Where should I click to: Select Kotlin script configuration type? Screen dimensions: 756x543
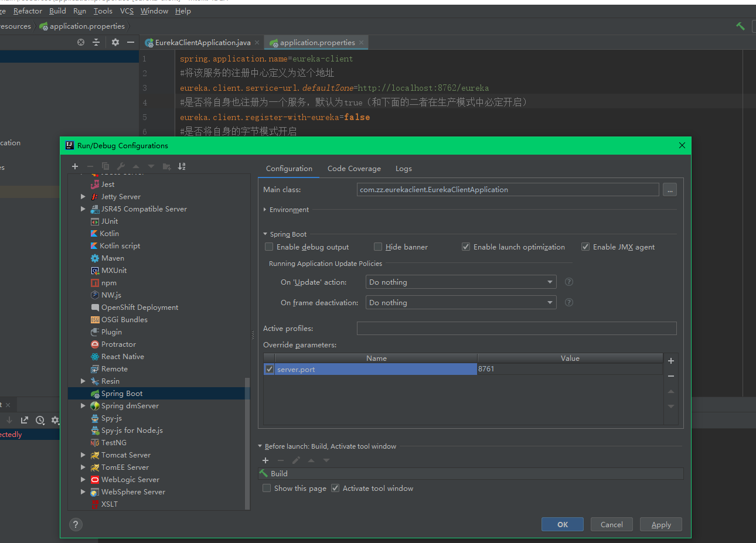click(120, 246)
